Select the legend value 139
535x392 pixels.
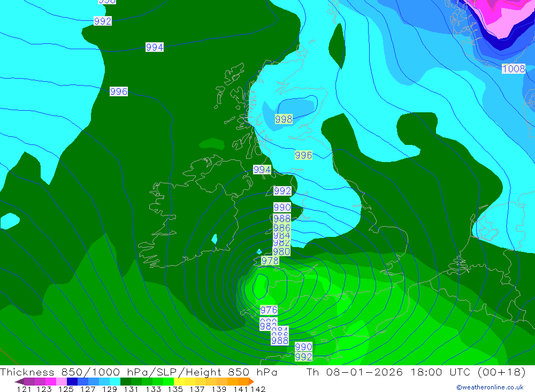219,389
